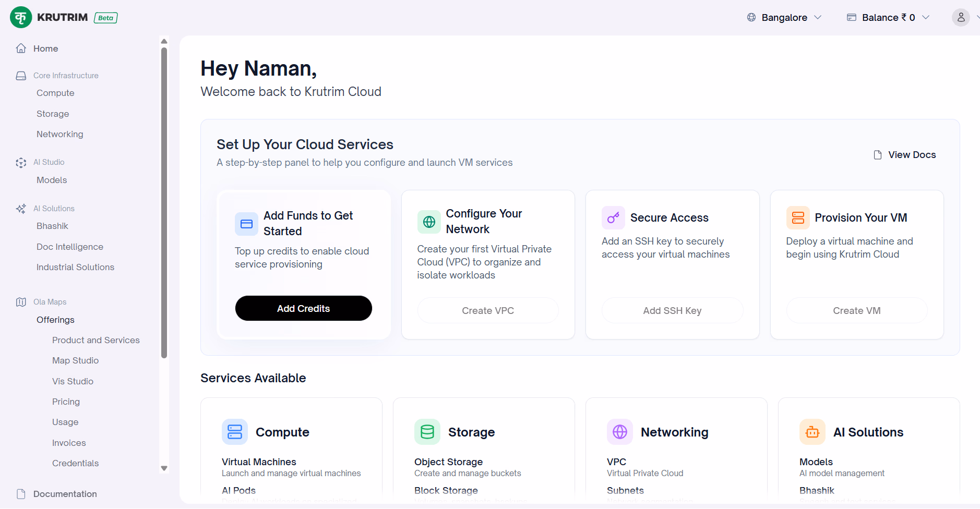980x509 pixels.
Task: Click the AI Solutions robot icon
Action: click(812, 432)
